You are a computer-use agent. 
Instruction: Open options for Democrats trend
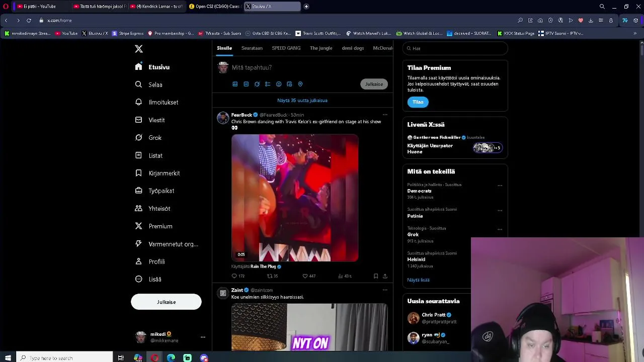coord(500,186)
